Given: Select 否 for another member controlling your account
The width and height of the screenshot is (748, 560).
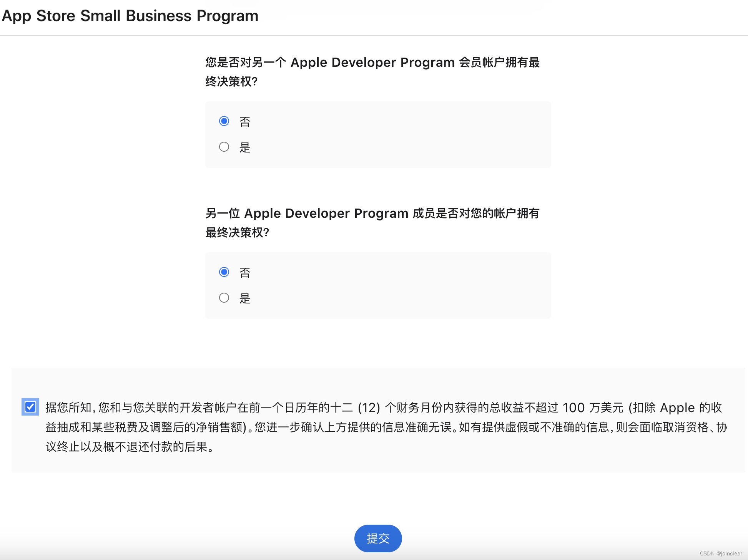Looking at the screenshot, I should pos(224,272).
